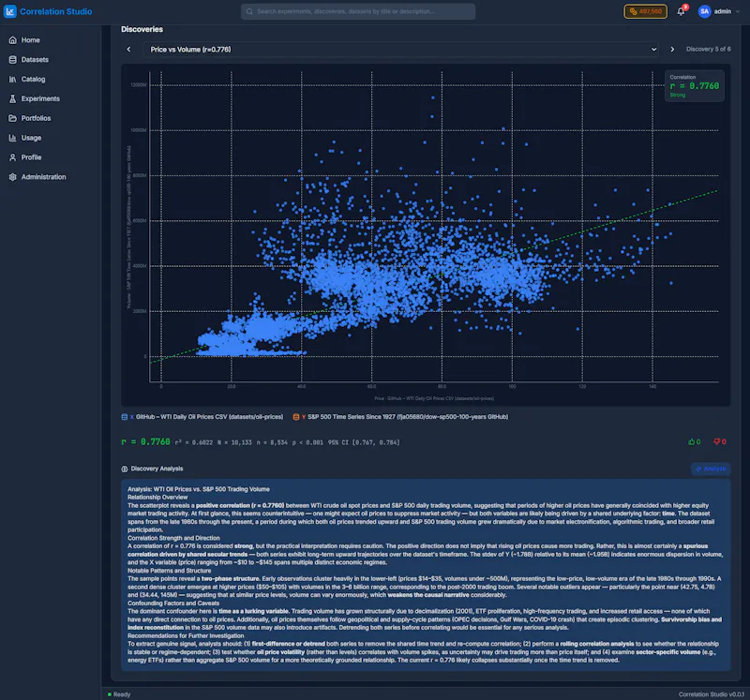Screen dimensions: 750x700
Task: Open Administration in sidebar
Action: click(x=43, y=177)
